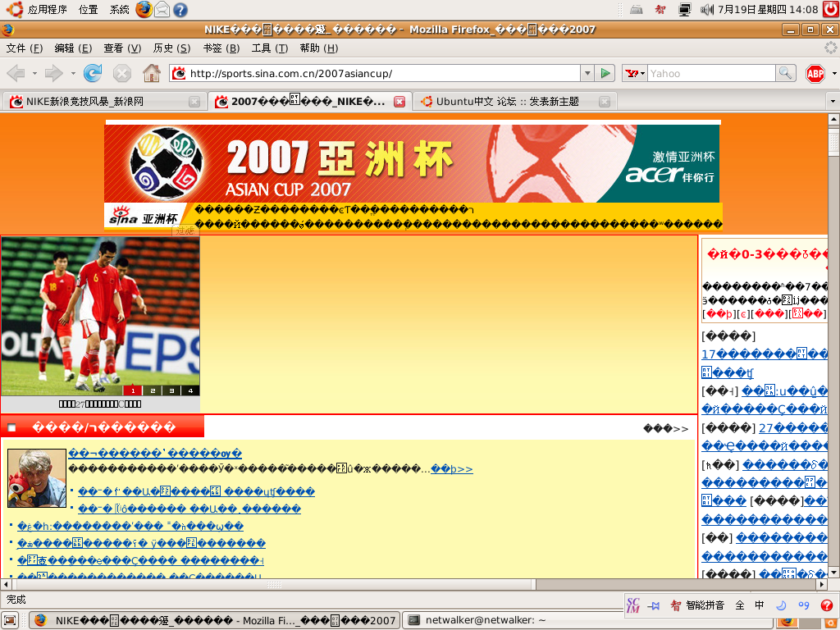Close the NIKE新浪竞技风暴 tab

coord(194,102)
